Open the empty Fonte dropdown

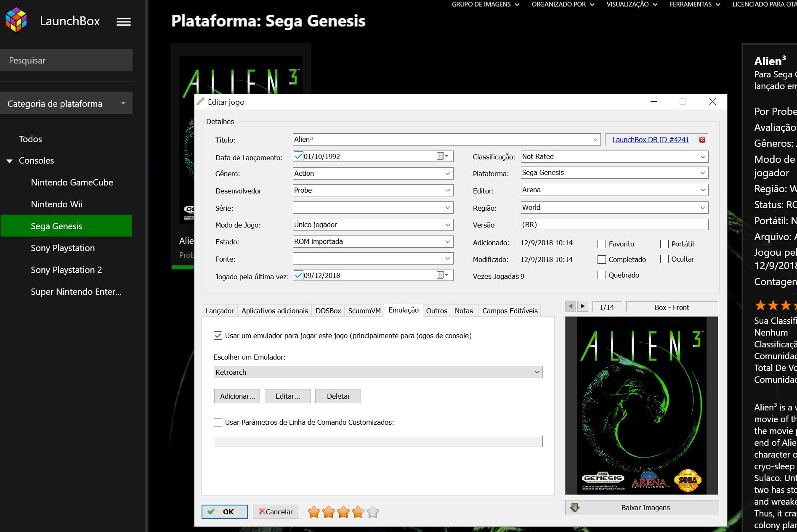[448, 259]
